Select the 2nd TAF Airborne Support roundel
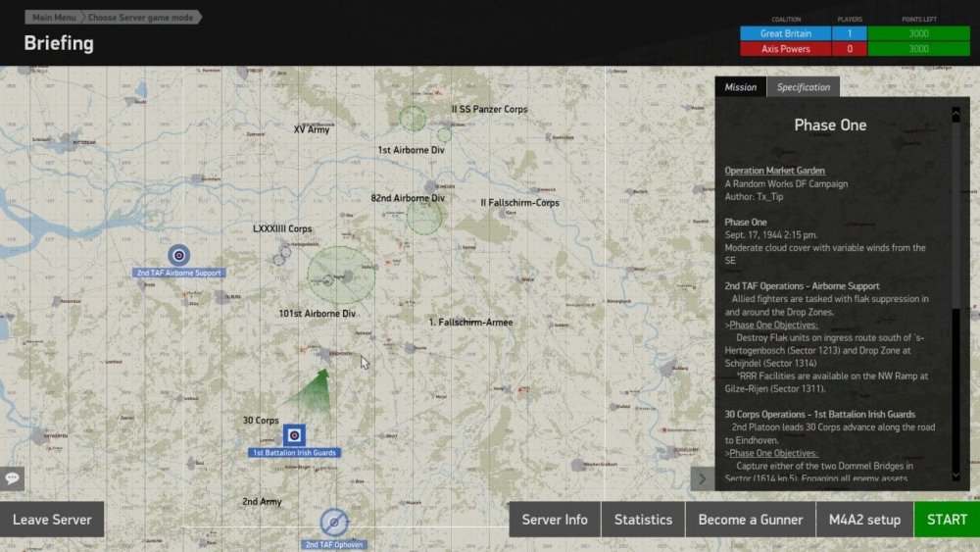 coord(178,256)
